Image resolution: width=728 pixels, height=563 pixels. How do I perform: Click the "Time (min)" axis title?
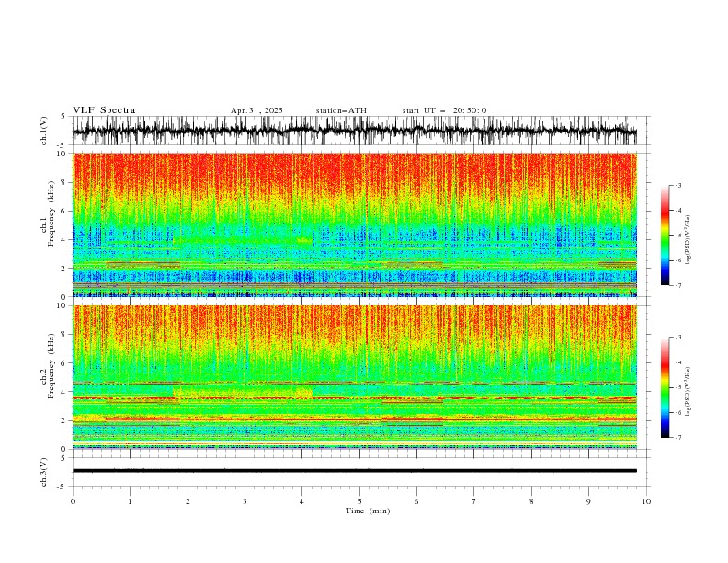tap(368, 511)
